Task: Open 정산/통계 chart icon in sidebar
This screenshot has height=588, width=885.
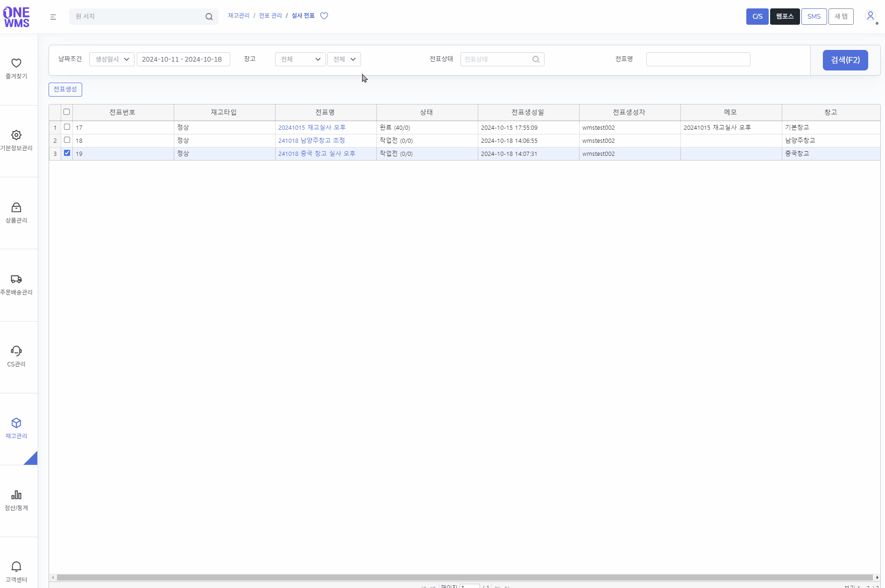Action: (x=16, y=495)
